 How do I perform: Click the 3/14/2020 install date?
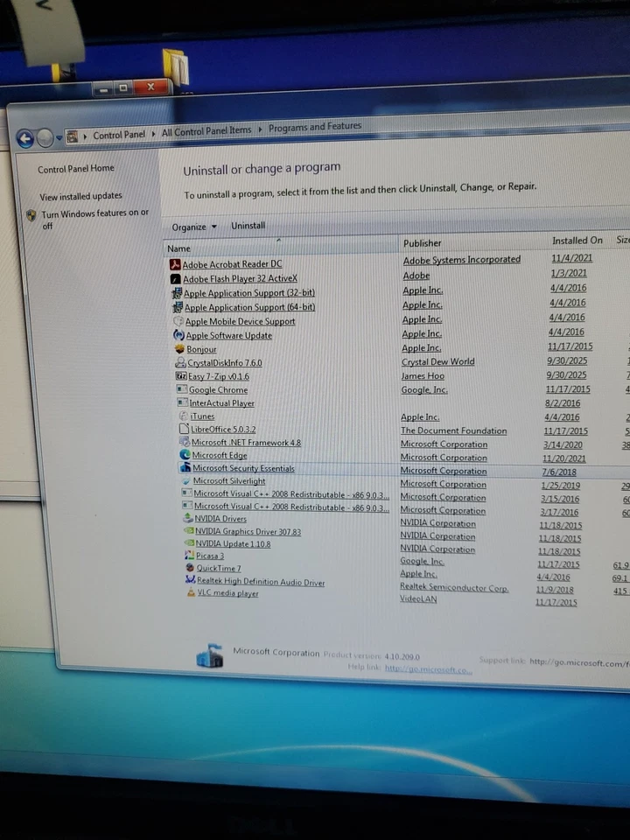(x=563, y=444)
